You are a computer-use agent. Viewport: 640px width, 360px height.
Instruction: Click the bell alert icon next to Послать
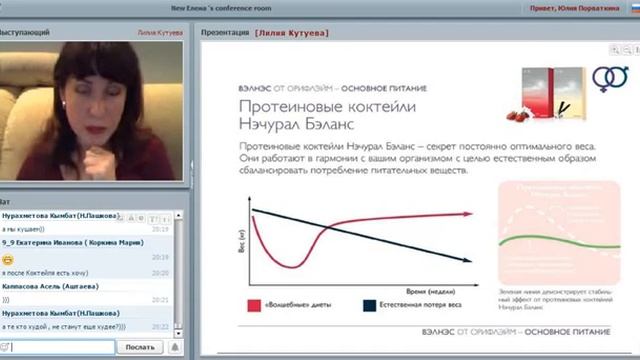point(175,347)
